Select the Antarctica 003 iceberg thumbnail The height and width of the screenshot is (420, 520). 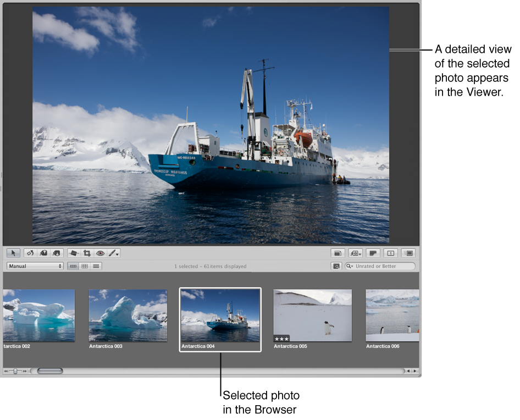(x=128, y=316)
